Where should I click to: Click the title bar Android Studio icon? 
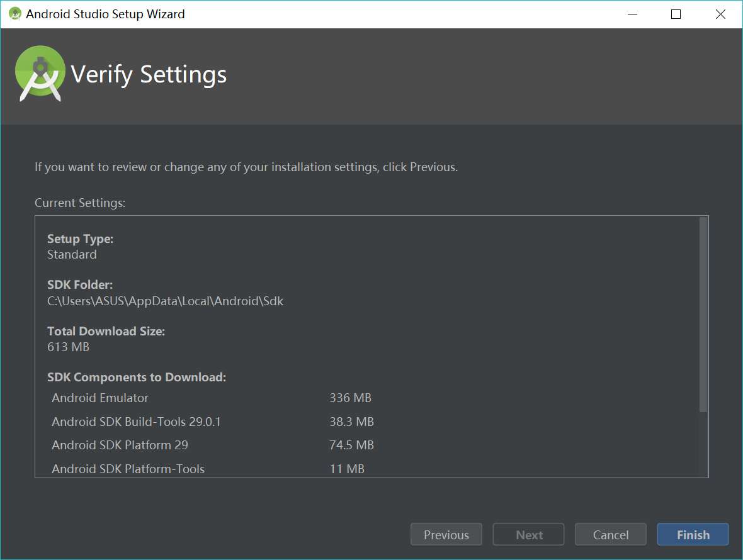15,14
